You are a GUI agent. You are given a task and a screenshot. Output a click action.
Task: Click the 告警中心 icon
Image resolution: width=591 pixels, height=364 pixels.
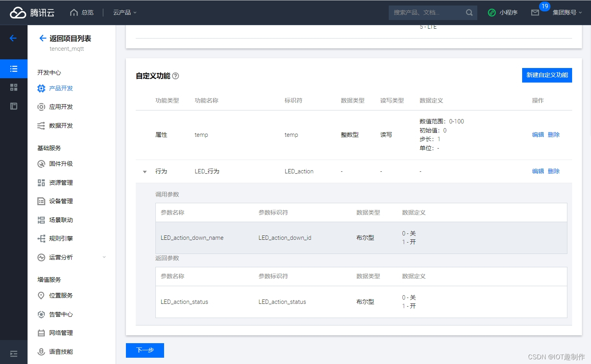coord(41,314)
